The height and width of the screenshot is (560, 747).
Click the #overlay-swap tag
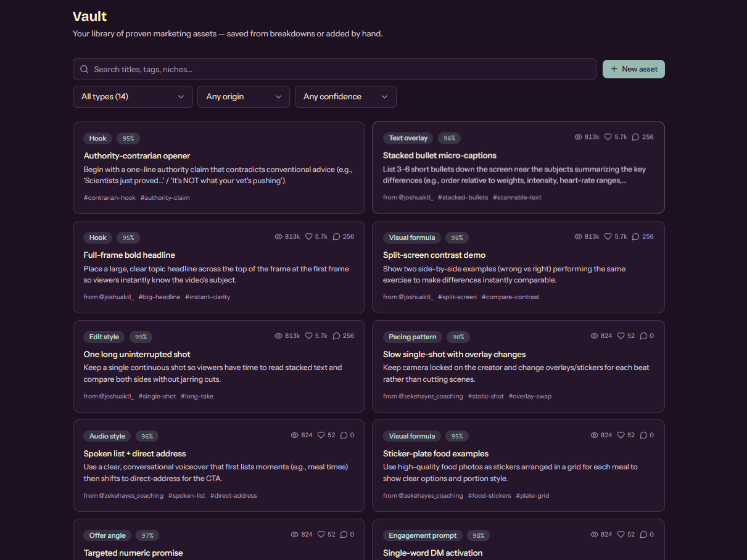coord(530,397)
